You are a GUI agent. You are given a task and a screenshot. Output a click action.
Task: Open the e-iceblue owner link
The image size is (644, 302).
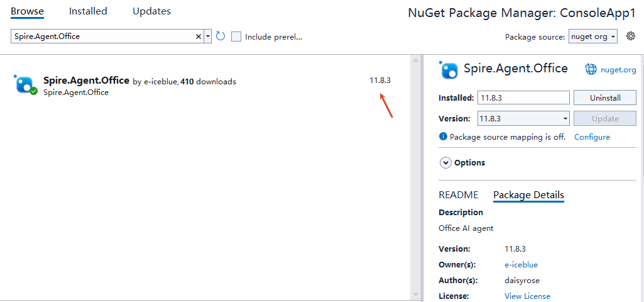point(521,264)
